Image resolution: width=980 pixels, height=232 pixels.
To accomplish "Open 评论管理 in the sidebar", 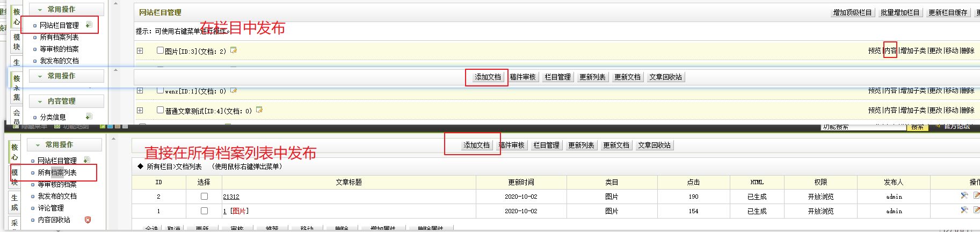I will point(50,208).
